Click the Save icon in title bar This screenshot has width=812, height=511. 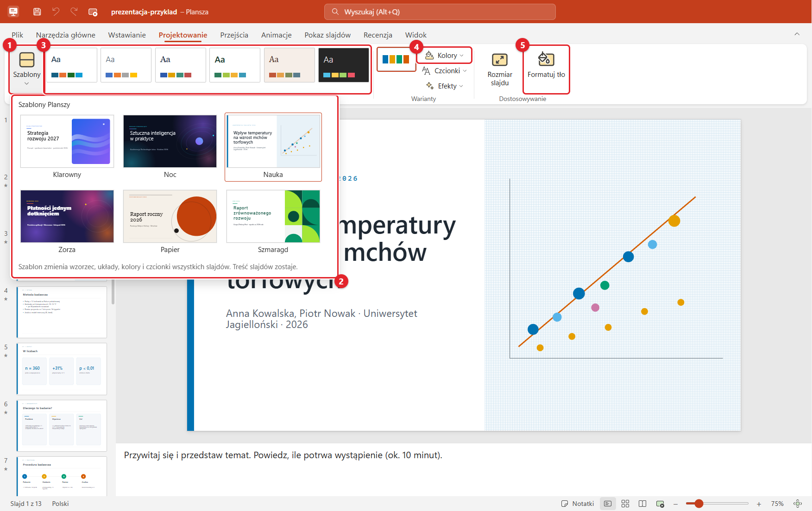tap(37, 12)
